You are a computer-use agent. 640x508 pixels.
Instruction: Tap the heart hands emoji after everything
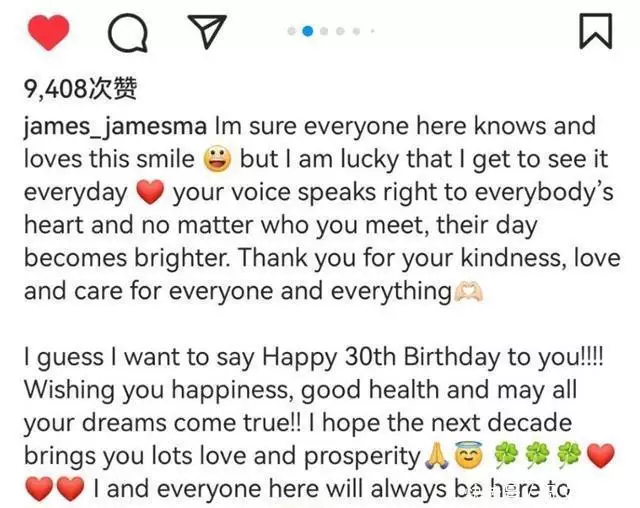(469, 292)
